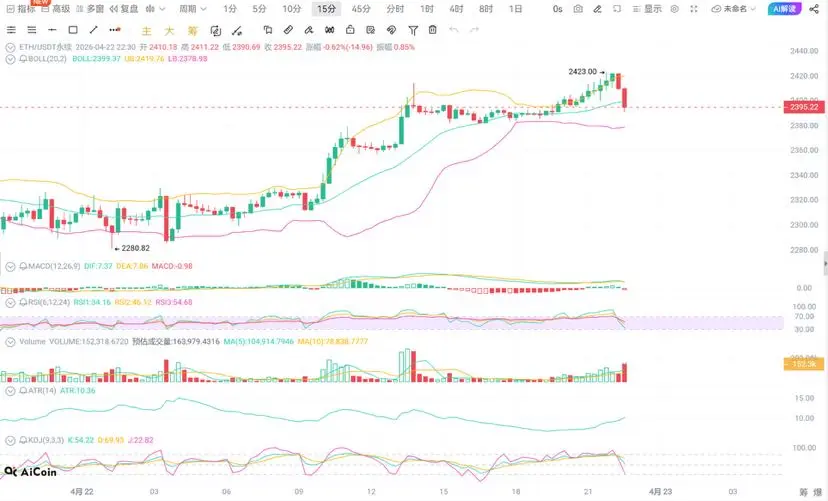Collapse the RSI(6,12,24) indicator pane
Image resolution: width=828 pixels, height=501 pixels.
click(10, 303)
